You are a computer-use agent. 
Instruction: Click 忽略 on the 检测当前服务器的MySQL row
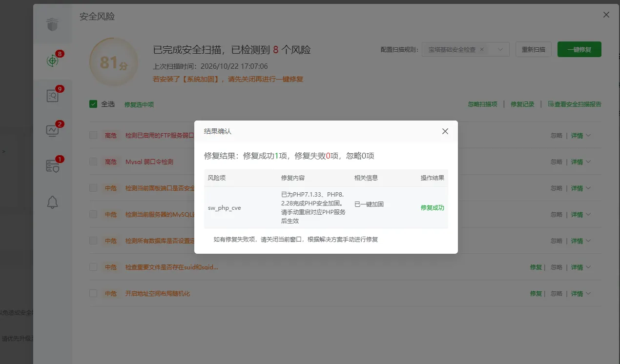(x=557, y=215)
